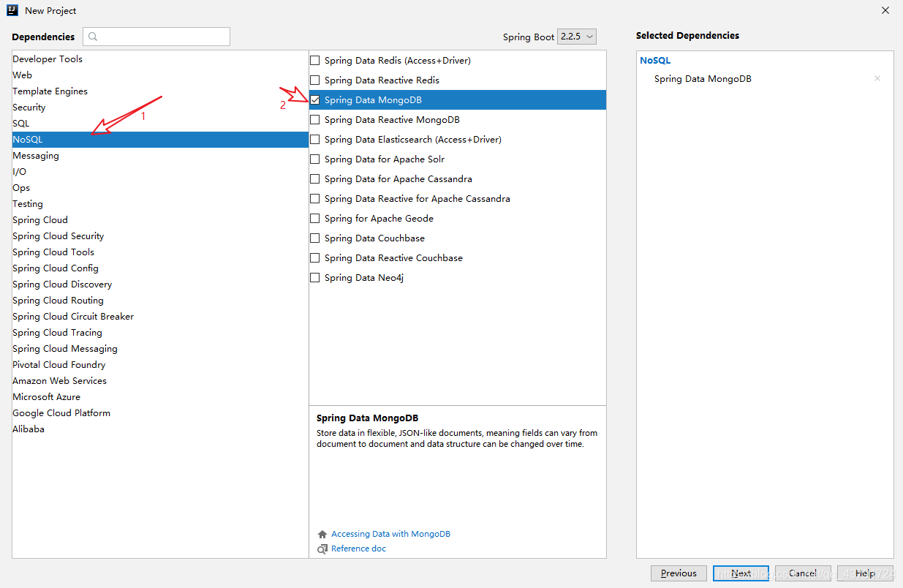
Task: Click the Cancel button
Action: pyautogui.click(x=803, y=573)
